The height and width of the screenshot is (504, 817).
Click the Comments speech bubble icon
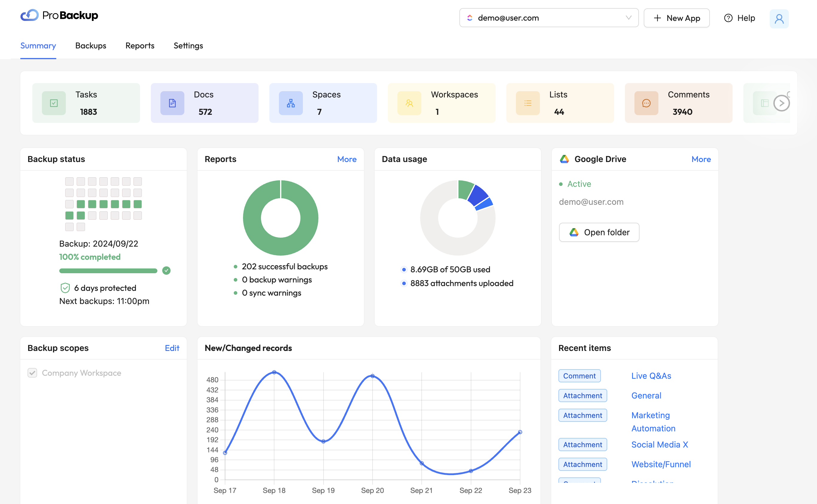coord(646,103)
